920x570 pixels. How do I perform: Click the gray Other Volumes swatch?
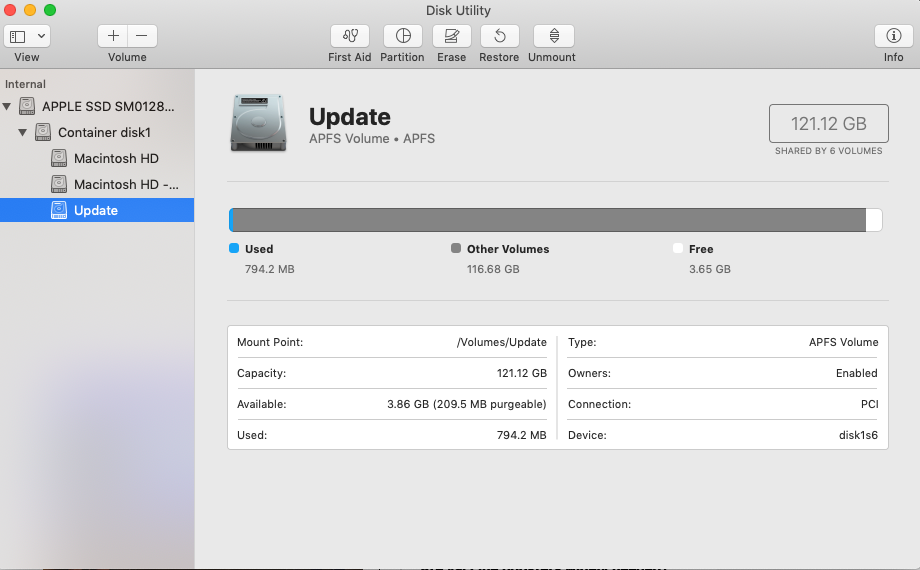(456, 248)
